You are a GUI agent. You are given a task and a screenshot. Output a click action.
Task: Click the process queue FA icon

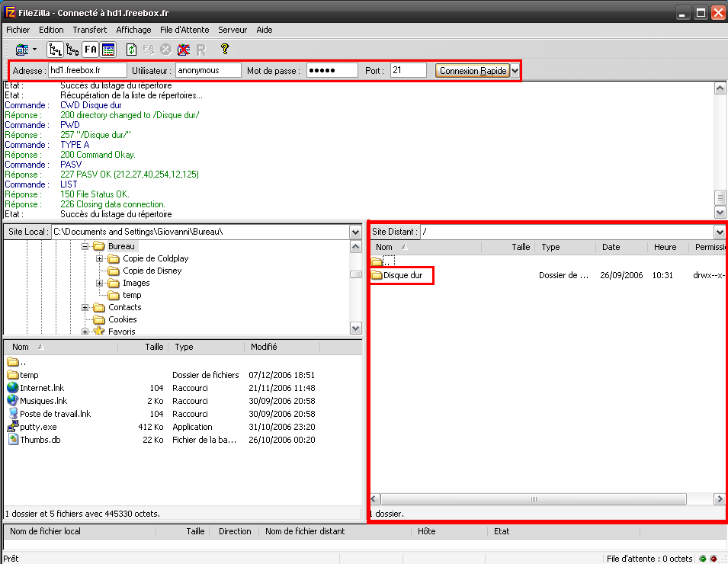[149, 50]
